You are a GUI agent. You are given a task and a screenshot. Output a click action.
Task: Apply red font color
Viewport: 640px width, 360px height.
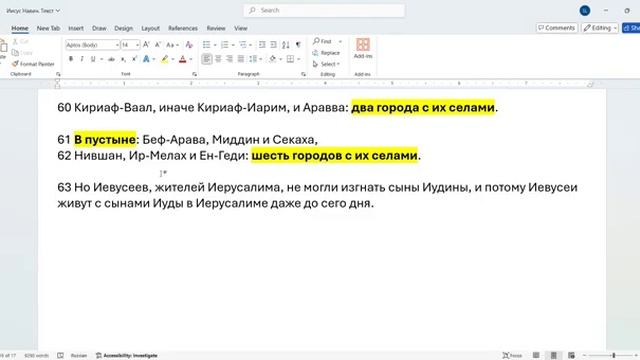click(x=182, y=59)
